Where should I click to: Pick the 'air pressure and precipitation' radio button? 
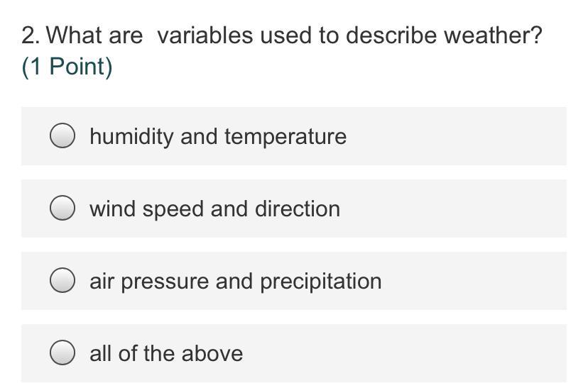62,281
